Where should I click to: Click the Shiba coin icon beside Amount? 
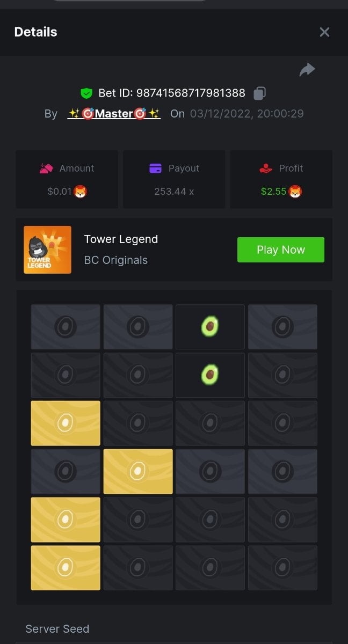tap(80, 192)
